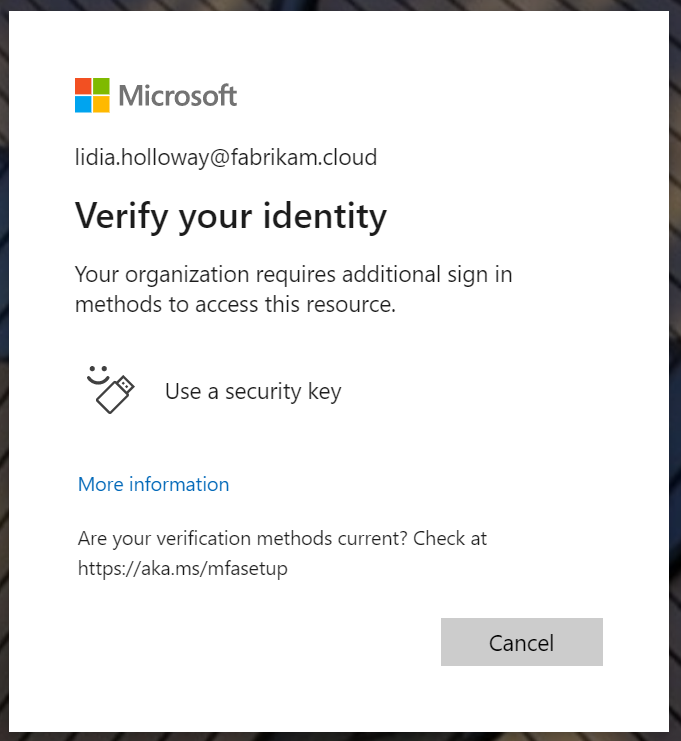The width and height of the screenshot is (681, 741).
Task: Click the 'methods to access this resource' line
Action: tap(235, 305)
